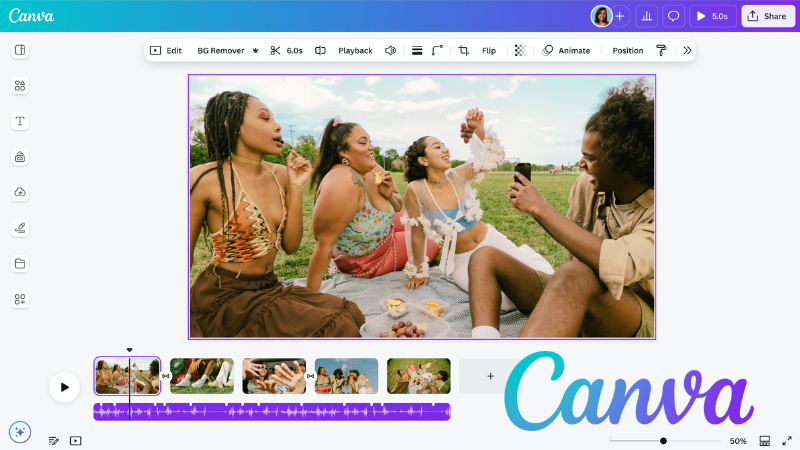This screenshot has height=450, width=800.
Task: Select the fourth clip of friends standing
Action: pos(346,376)
